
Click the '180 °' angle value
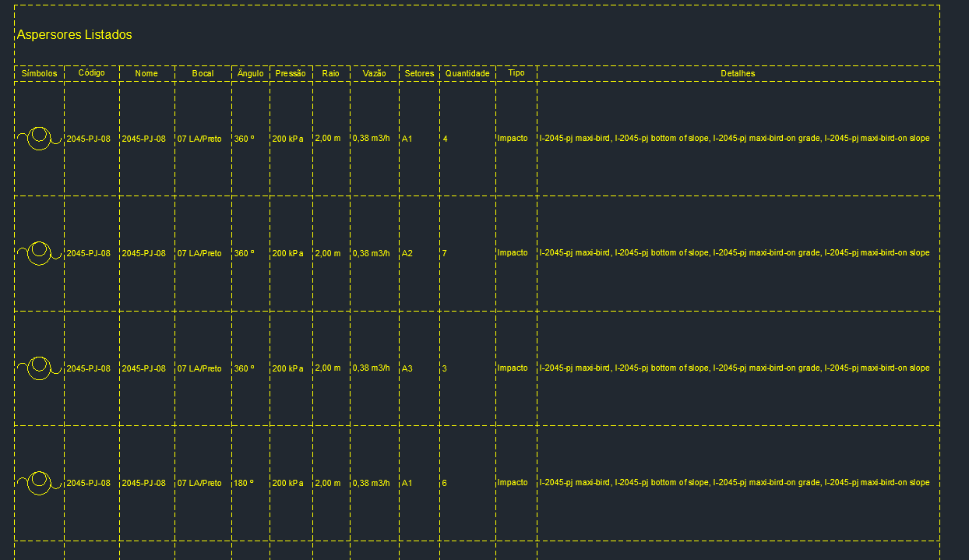point(245,483)
